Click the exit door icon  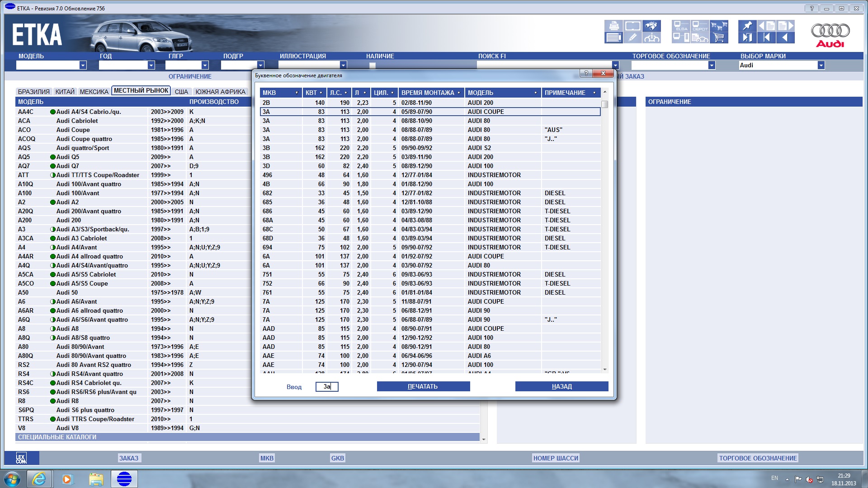(x=747, y=38)
